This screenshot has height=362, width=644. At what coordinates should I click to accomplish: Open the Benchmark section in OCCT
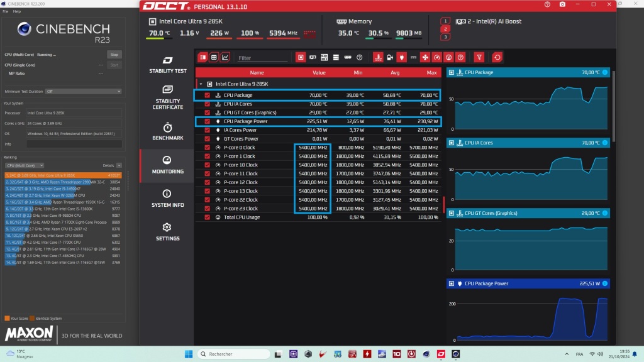click(x=167, y=132)
